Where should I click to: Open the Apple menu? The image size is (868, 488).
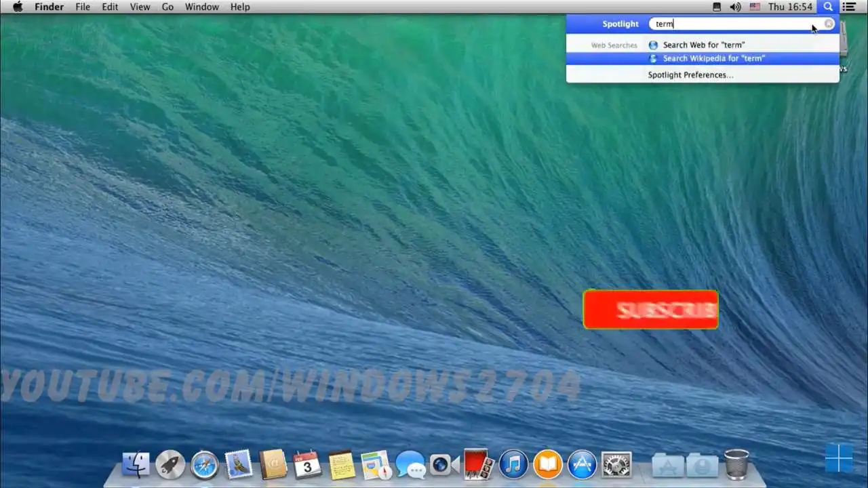(x=18, y=7)
